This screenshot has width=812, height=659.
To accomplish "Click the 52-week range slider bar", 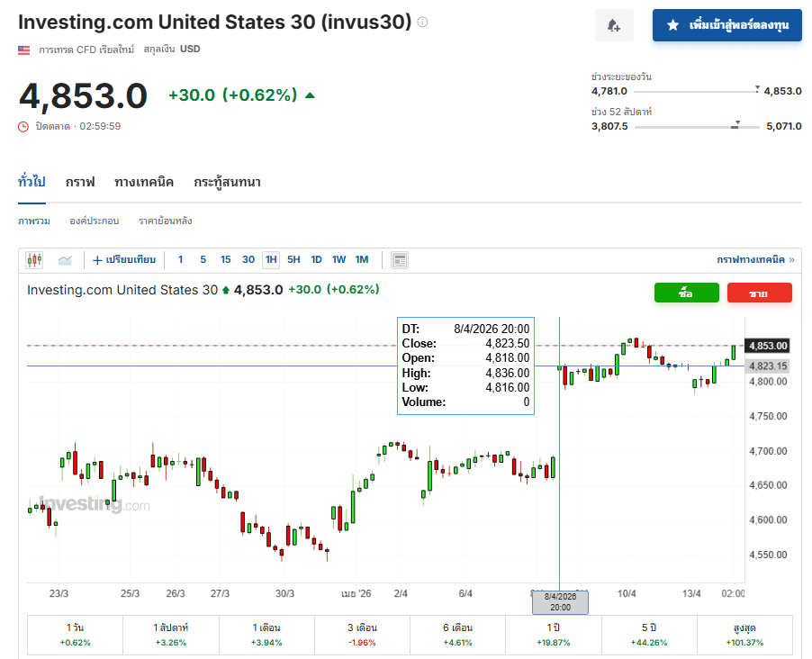I will [x=697, y=127].
